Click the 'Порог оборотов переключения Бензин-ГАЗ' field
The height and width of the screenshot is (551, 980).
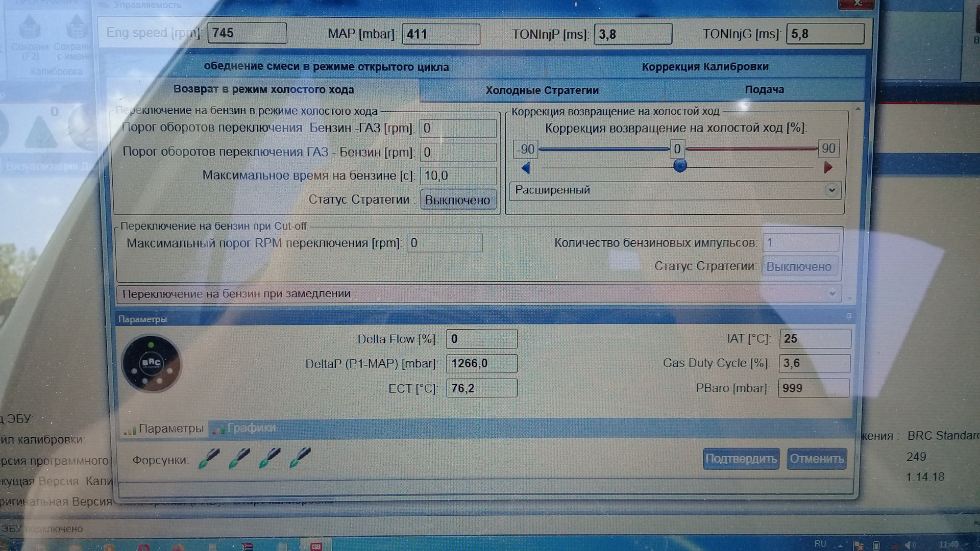[x=458, y=128]
